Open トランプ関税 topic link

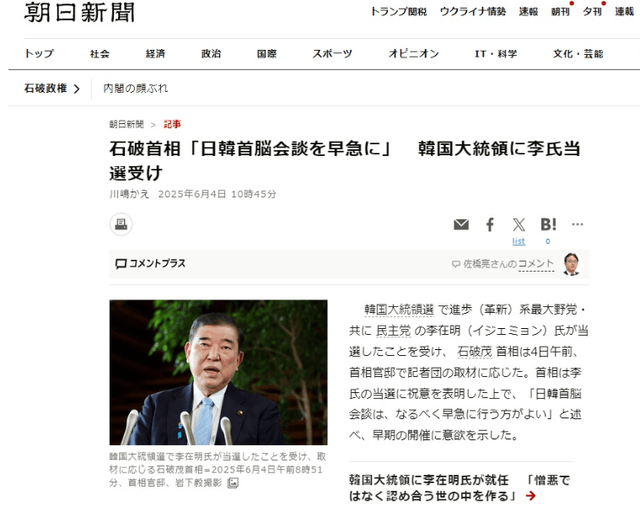tap(398, 11)
